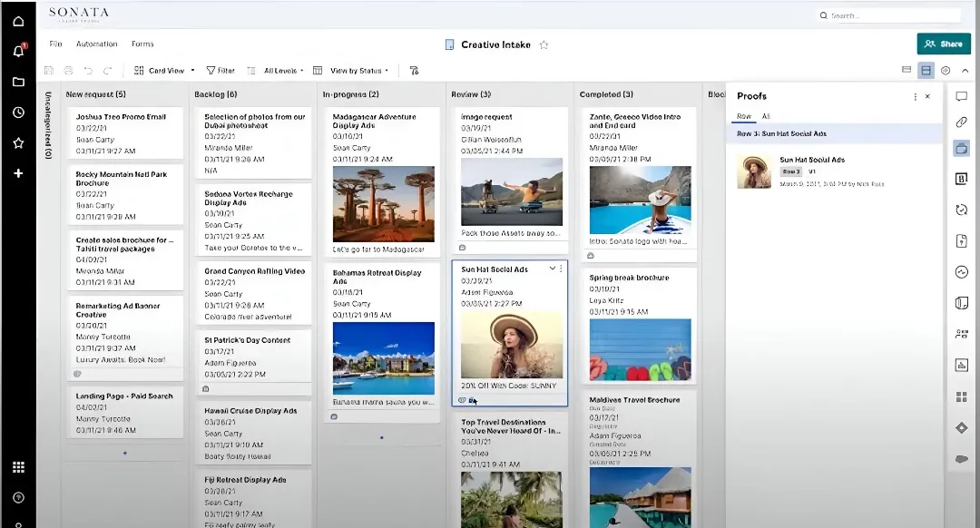The image size is (980, 528).
Task: Open the Brandfolder panel icon
Action: click(962, 180)
